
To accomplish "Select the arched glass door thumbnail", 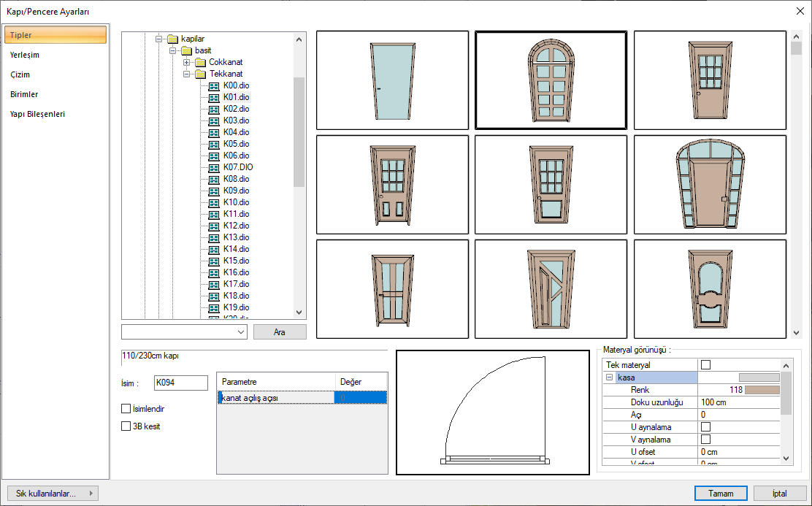I will click(x=551, y=80).
